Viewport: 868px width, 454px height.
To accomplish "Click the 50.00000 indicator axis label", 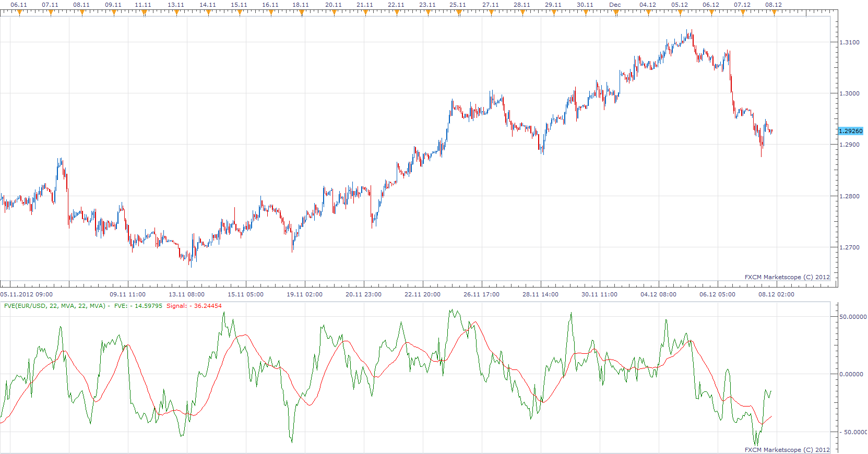I will click(x=853, y=317).
